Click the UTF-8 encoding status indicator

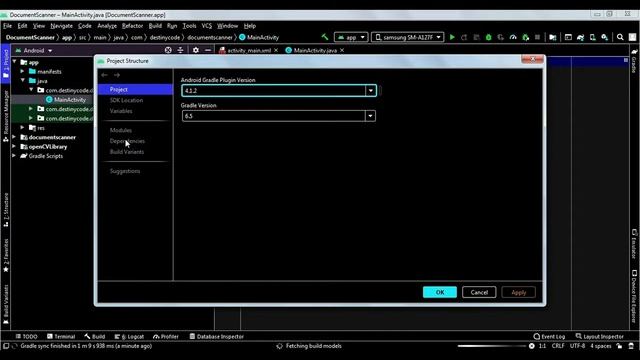577,346
